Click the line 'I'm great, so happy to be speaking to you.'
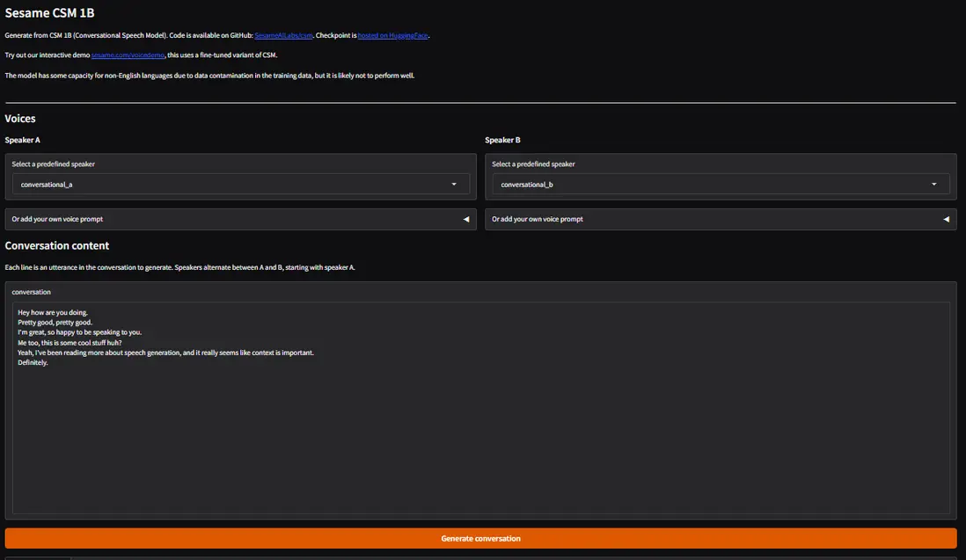 pos(79,332)
